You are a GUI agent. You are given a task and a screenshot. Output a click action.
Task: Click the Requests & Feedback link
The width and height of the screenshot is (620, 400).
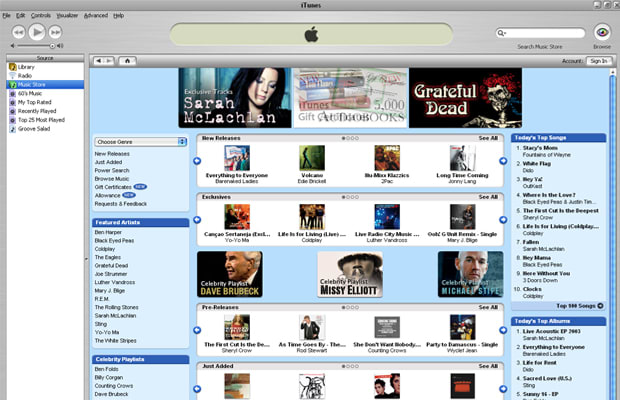point(121,204)
